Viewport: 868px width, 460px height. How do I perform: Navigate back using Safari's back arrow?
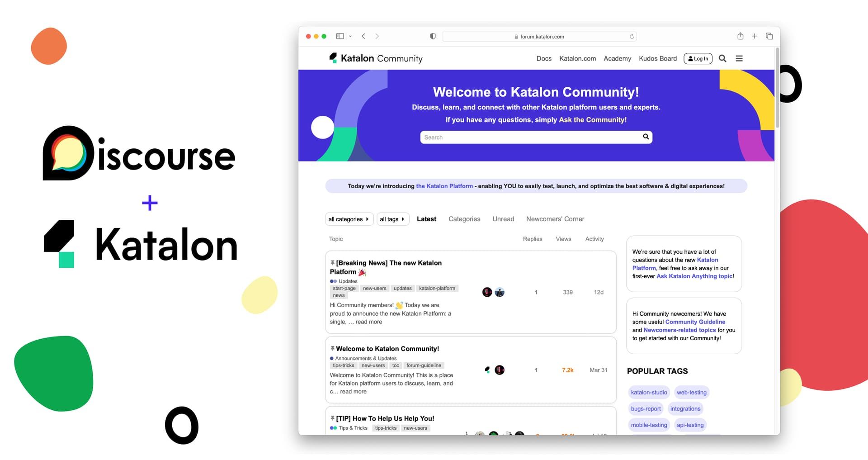363,36
